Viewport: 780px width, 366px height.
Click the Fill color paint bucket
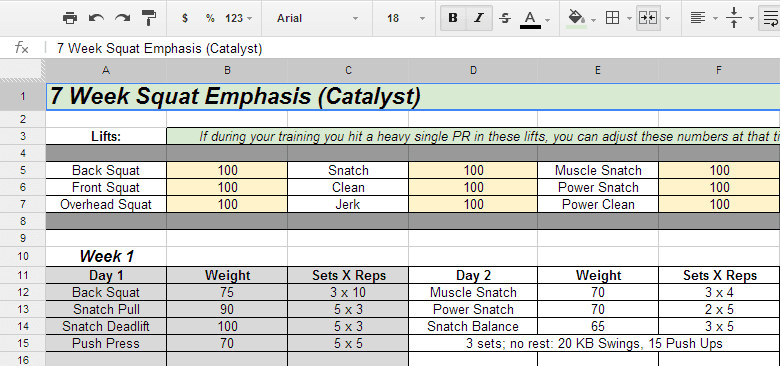click(576, 18)
